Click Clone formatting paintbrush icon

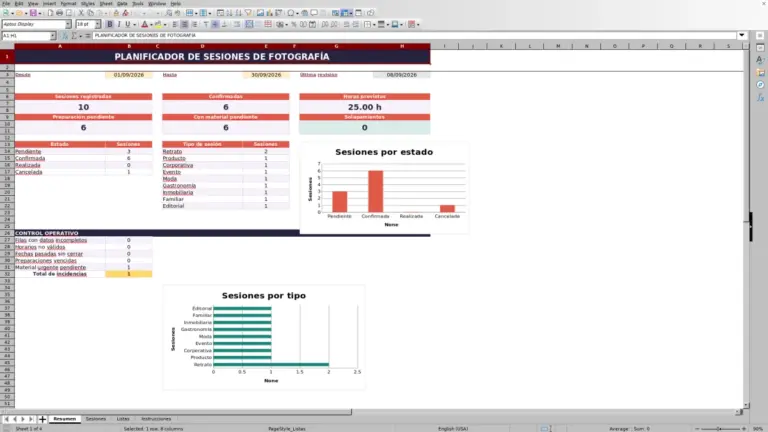coord(116,13)
